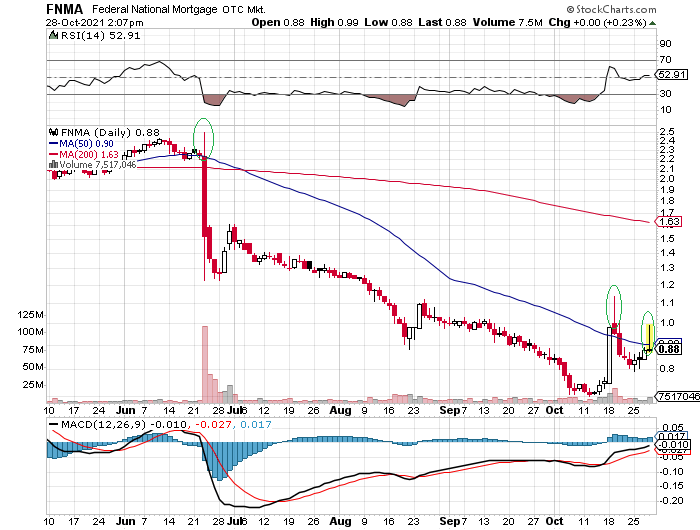700x530 pixels.
Task: Click the 52.91 RSI value tag
Action: click(672, 75)
